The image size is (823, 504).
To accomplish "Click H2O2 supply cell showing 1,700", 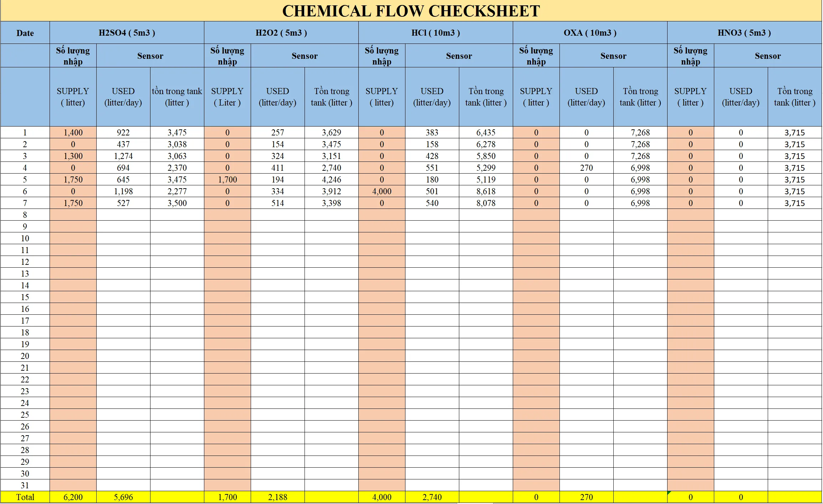I will click(228, 180).
